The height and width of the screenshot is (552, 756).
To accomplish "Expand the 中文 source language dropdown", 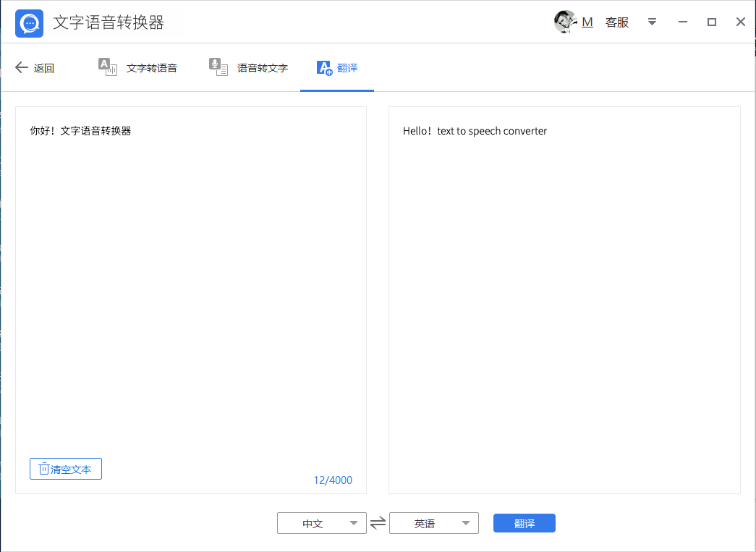I will coord(353,523).
